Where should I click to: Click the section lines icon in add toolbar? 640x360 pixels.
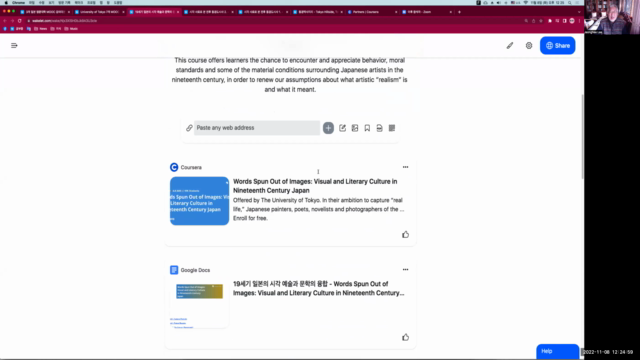[x=392, y=128]
